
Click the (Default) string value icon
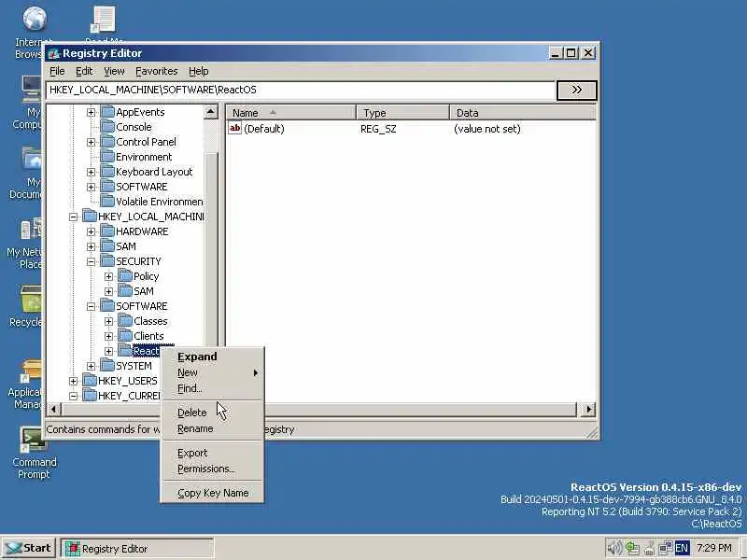point(235,128)
